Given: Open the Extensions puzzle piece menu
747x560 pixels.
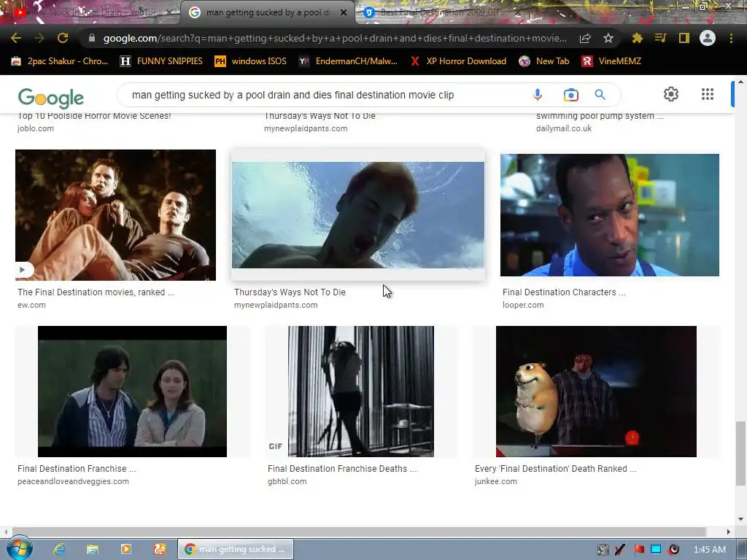Looking at the screenshot, I should (x=637, y=38).
